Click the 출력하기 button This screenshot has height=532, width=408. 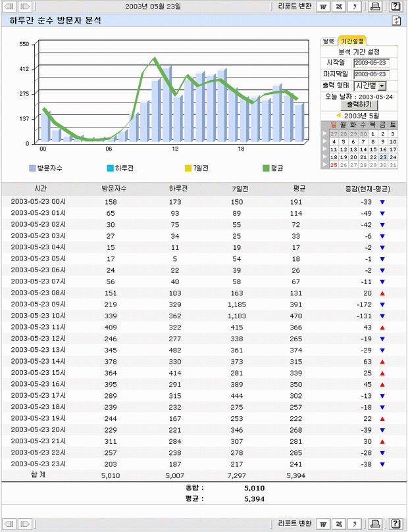[359, 105]
